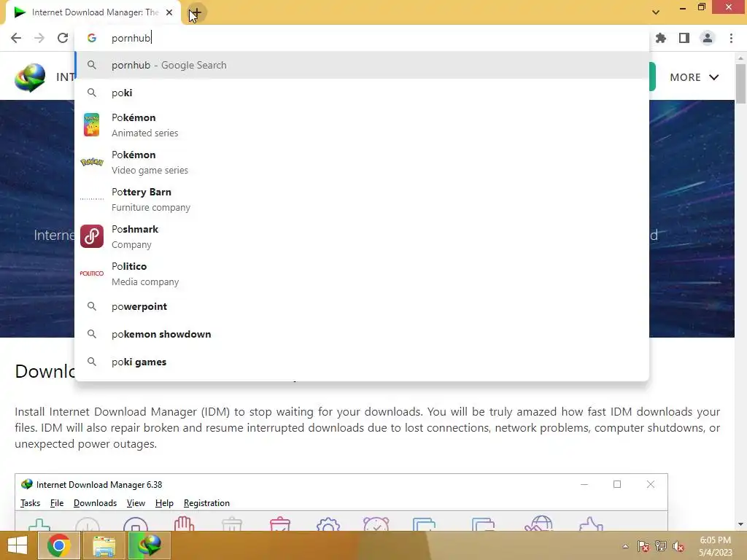747x560 pixels.
Task: Open View menu in IDM screenshot
Action: coord(136,503)
